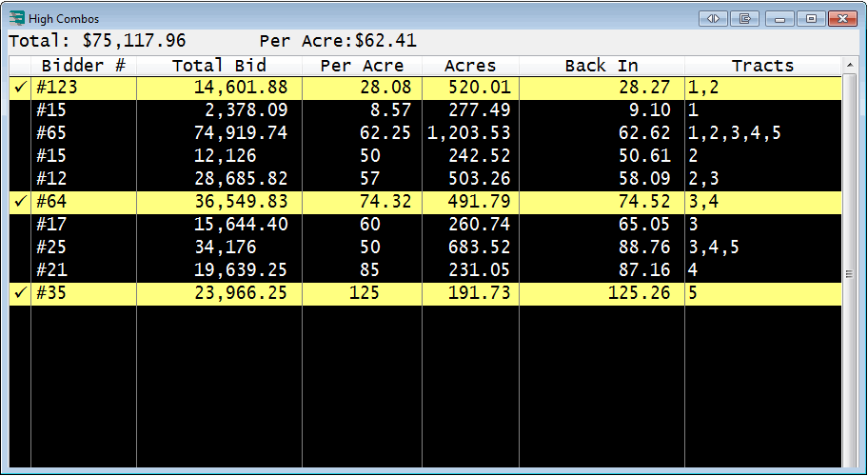Minimize the High Combos window
The width and height of the screenshot is (868, 476).
pyautogui.click(x=780, y=18)
